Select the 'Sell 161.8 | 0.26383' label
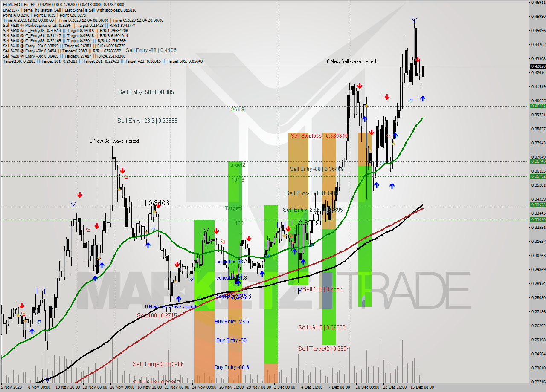Image resolution: width=546 pixels, height=392 pixels. click(322, 327)
